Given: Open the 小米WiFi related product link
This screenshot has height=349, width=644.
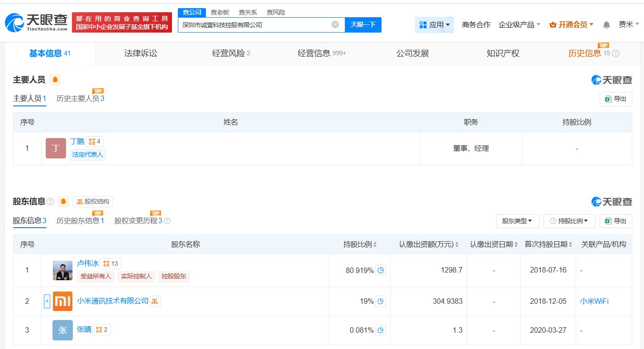Looking at the screenshot, I should pos(594,301).
